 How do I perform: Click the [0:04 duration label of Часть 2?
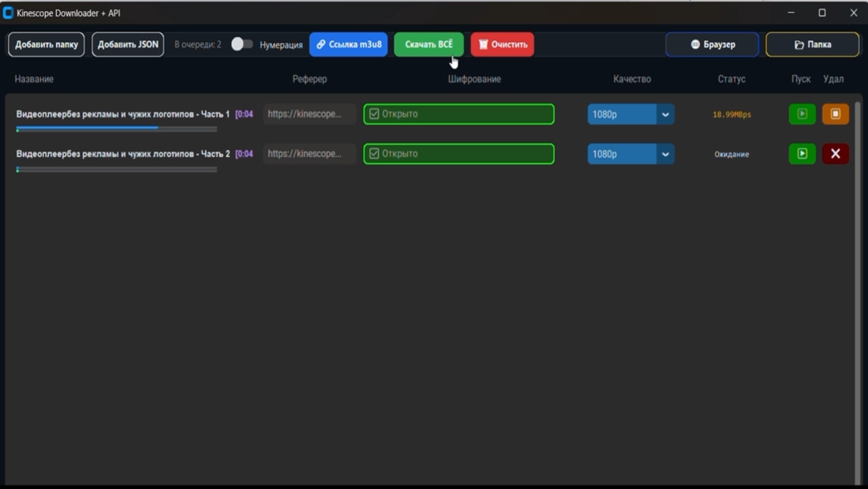(244, 154)
